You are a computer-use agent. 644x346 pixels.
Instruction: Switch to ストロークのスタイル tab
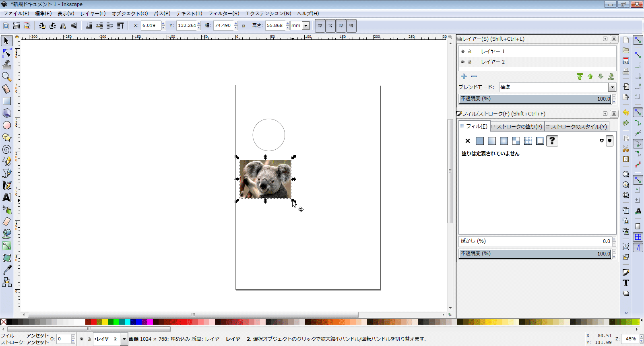point(576,126)
